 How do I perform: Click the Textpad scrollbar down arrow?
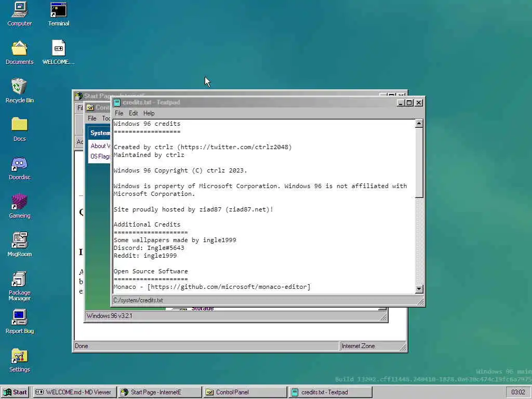pyautogui.click(x=419, y=289)
